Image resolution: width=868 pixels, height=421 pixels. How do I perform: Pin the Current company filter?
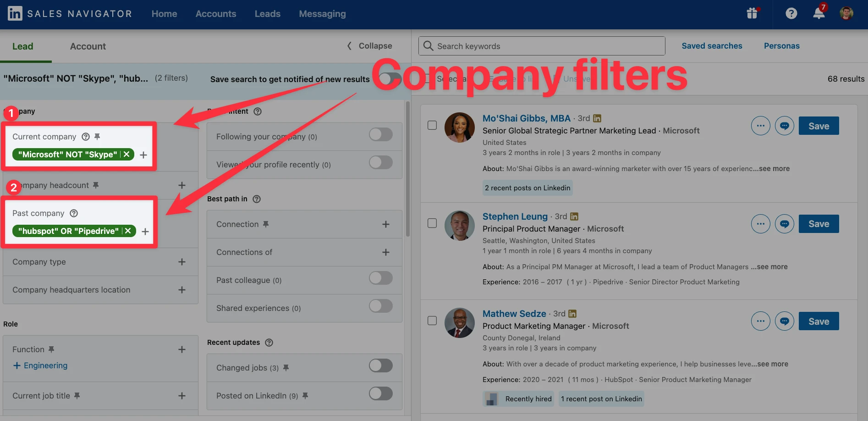click(97, 137)
